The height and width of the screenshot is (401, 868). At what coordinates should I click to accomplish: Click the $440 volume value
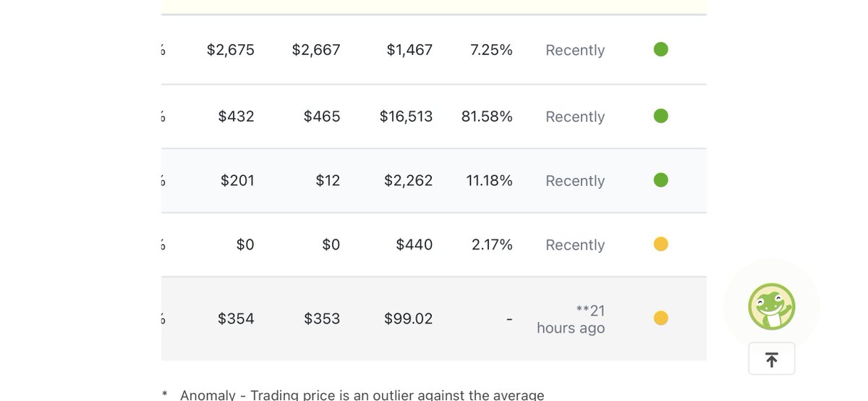pos(414,245)
